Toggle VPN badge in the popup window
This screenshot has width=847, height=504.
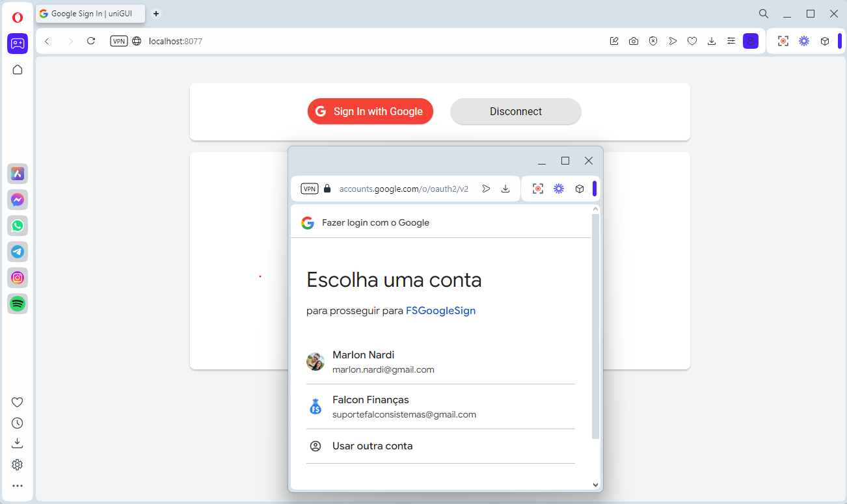click(310, 189)
